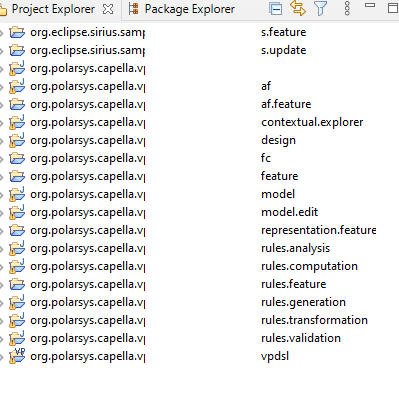399x405 pixels.
Task: Select the project ending in s.feature
Action: coord(168,32)
